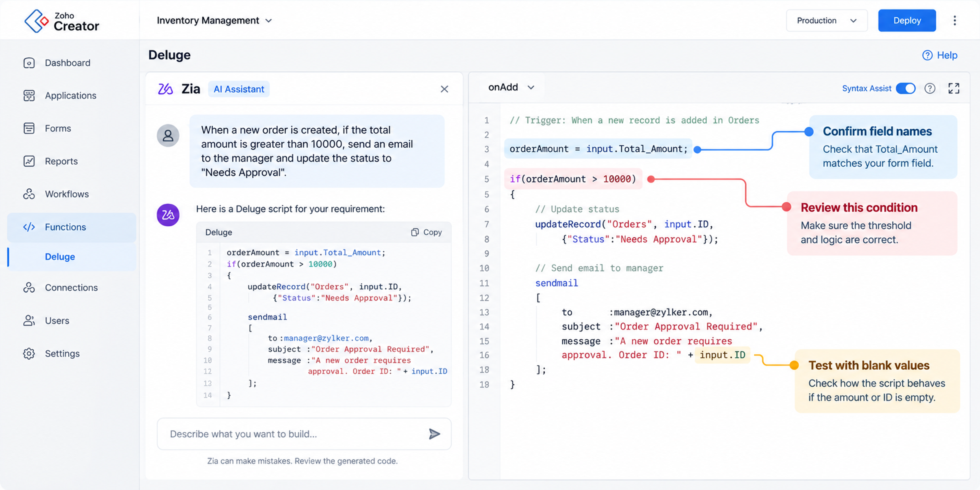
Task: Click the Applications sidebar icon
Action: click(x=29, y=95)
